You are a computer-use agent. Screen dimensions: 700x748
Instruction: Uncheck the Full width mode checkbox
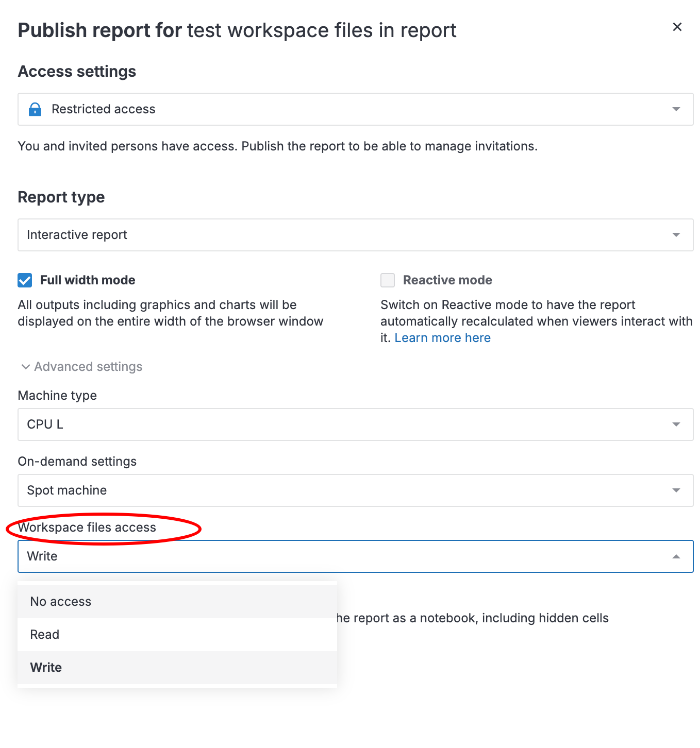click(x=25, y=280)
